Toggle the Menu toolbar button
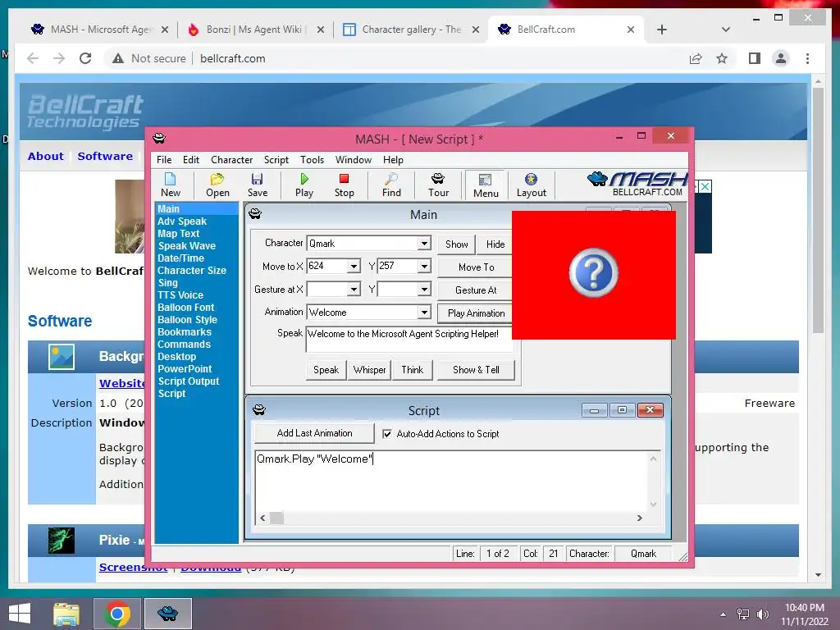The image size is (840, 630). pyautogui.click(x=486, y=185)
